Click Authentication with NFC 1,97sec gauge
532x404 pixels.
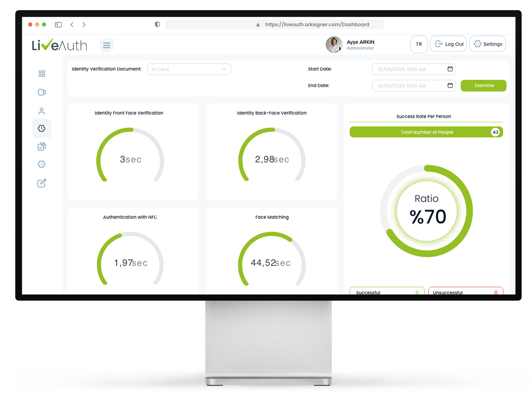click(x=130, y=259)
